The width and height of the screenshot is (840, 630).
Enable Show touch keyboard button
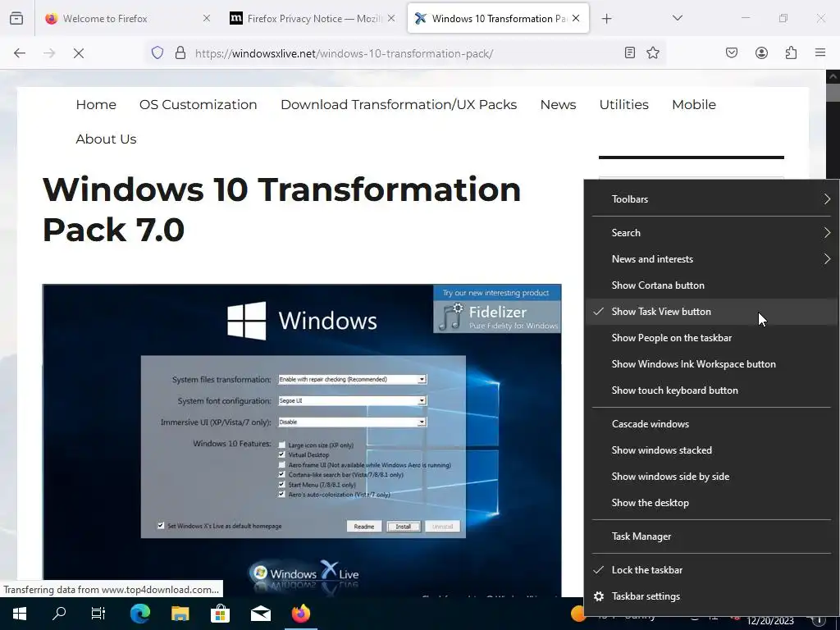pos(712,390)
